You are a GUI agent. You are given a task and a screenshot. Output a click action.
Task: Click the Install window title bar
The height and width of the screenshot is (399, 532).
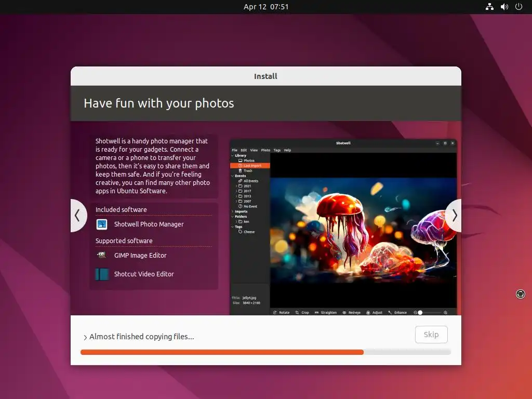pyautogui.click(x=265, y=76)
